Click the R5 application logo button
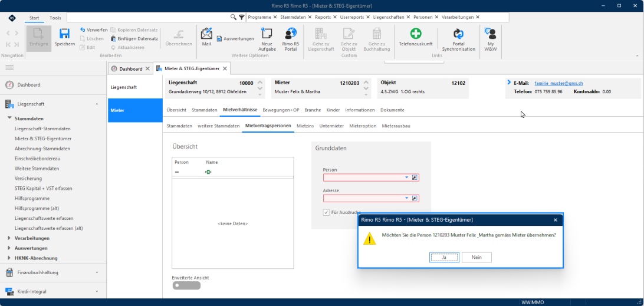The image size is (644, 306). tap(12, 18)
